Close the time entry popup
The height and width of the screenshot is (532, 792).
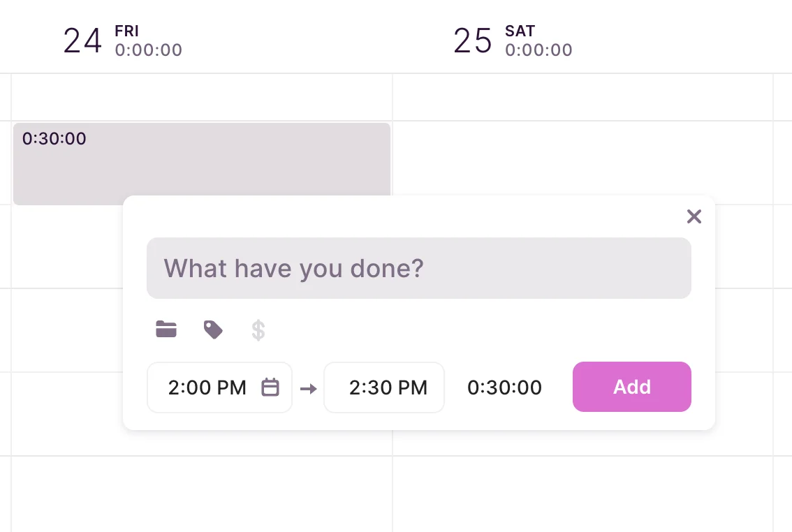694,216
